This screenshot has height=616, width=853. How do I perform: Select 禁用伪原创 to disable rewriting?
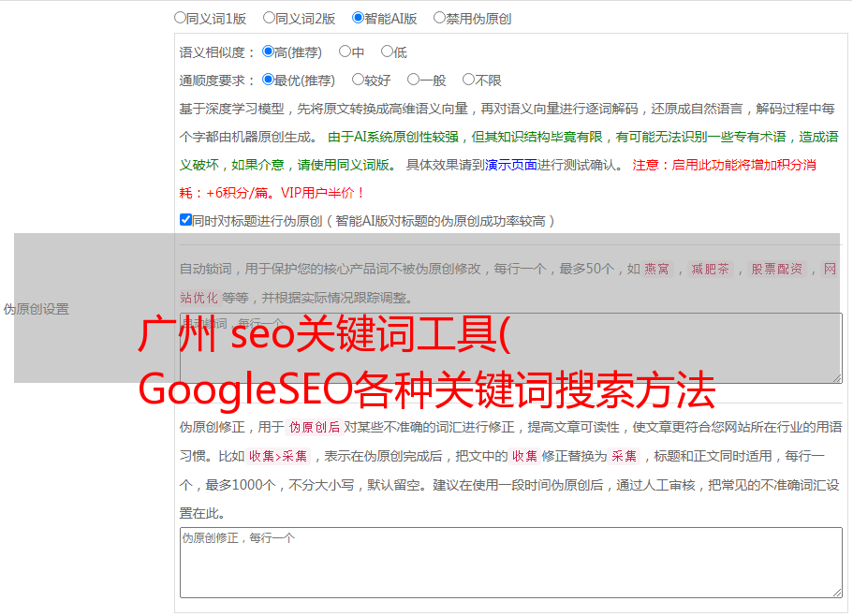coord(439,18)
